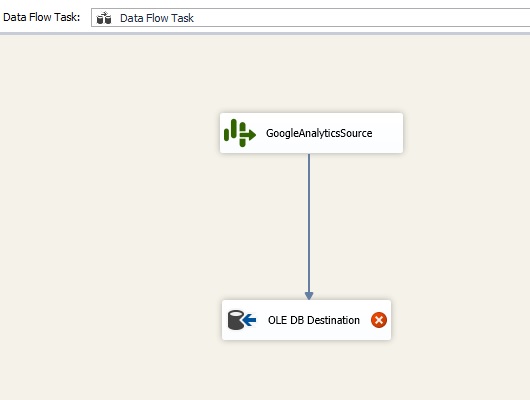Click the "Data Flow Task:" field label
Viewport: 530px width, 400px height.
coord(42,17)
